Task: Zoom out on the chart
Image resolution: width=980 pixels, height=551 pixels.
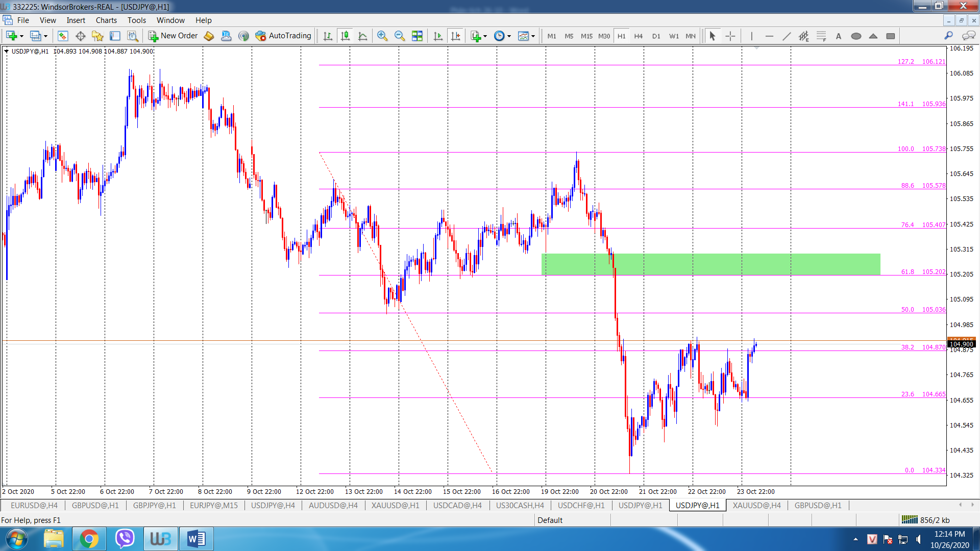Action: click(400, 36)
